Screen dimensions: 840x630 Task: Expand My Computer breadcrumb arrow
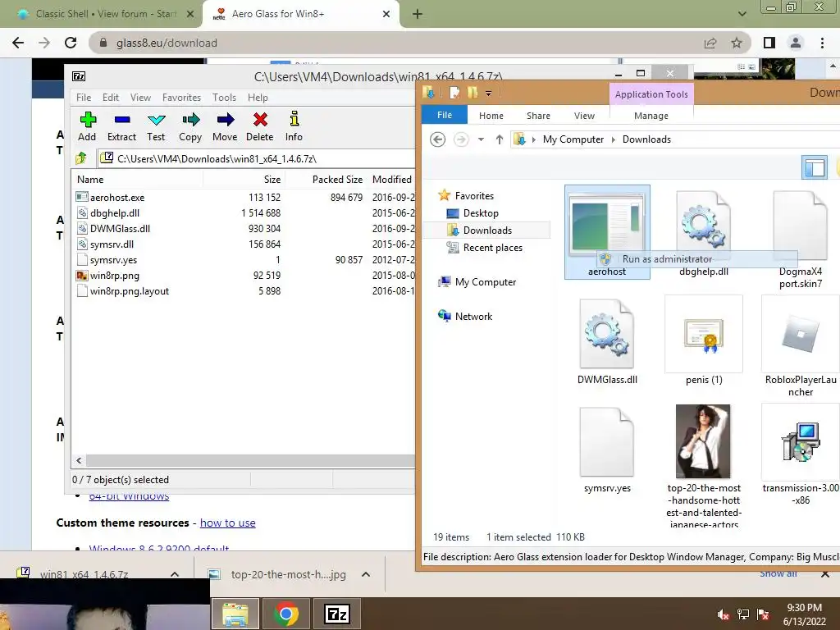tap(613, 139)
